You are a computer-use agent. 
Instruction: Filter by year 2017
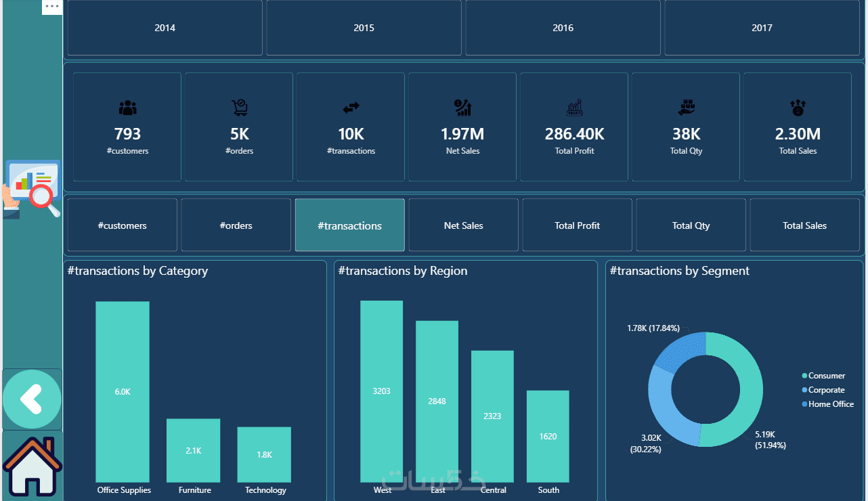point(762,28)
